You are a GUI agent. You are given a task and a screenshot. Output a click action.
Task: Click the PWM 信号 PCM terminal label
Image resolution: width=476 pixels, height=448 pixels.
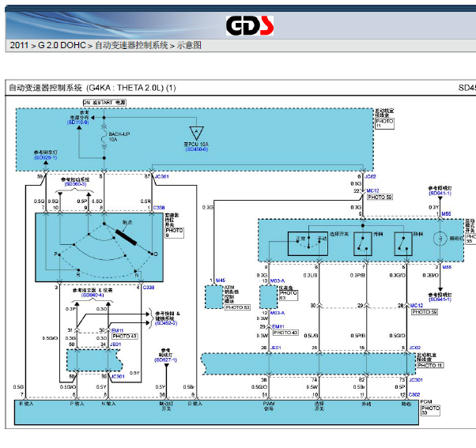[269, 406]
